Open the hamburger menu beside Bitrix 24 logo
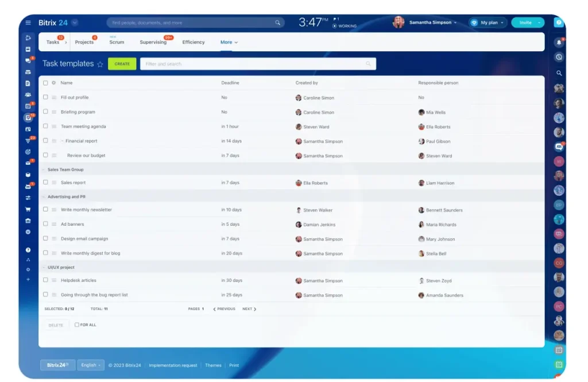The height and width of the screenshot is (382, 588). coord(28,23)
